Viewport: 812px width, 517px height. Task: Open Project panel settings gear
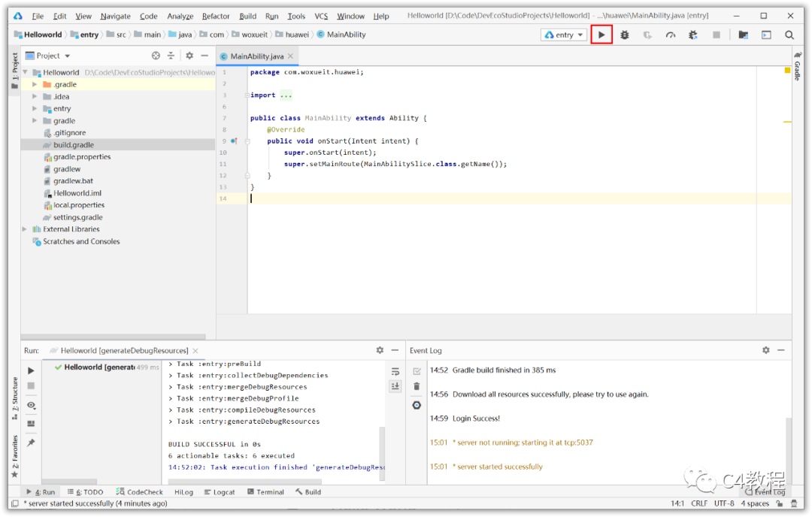click(189, 56)
